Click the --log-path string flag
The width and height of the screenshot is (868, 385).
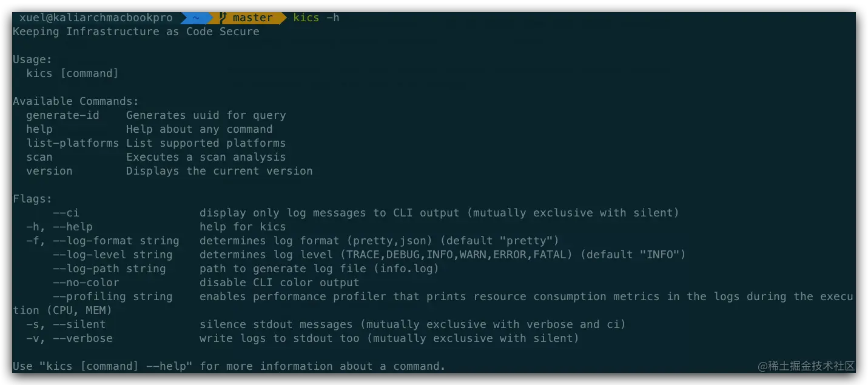coord(109,269)
